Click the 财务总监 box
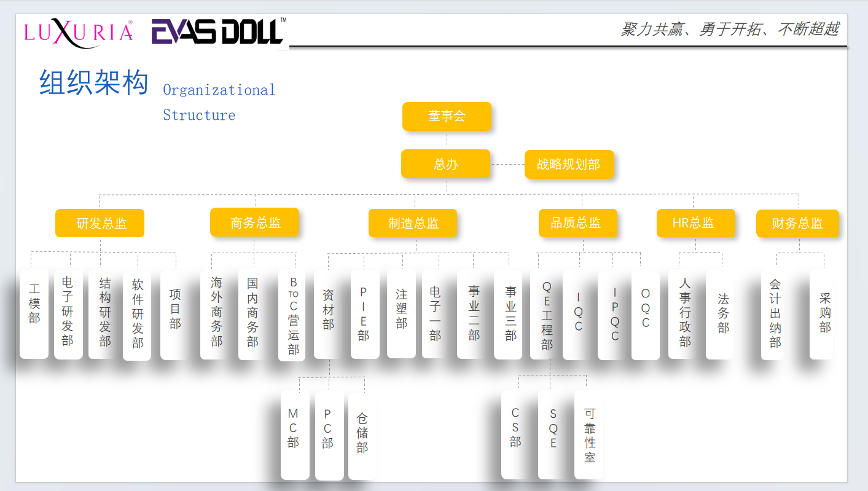Screen dimensions: 868x491 [x=797, y=223]
